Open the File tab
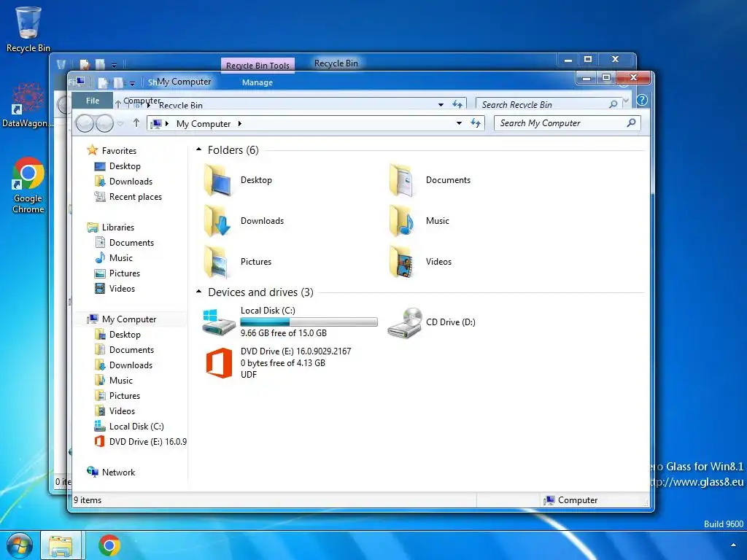 [93, 101]
